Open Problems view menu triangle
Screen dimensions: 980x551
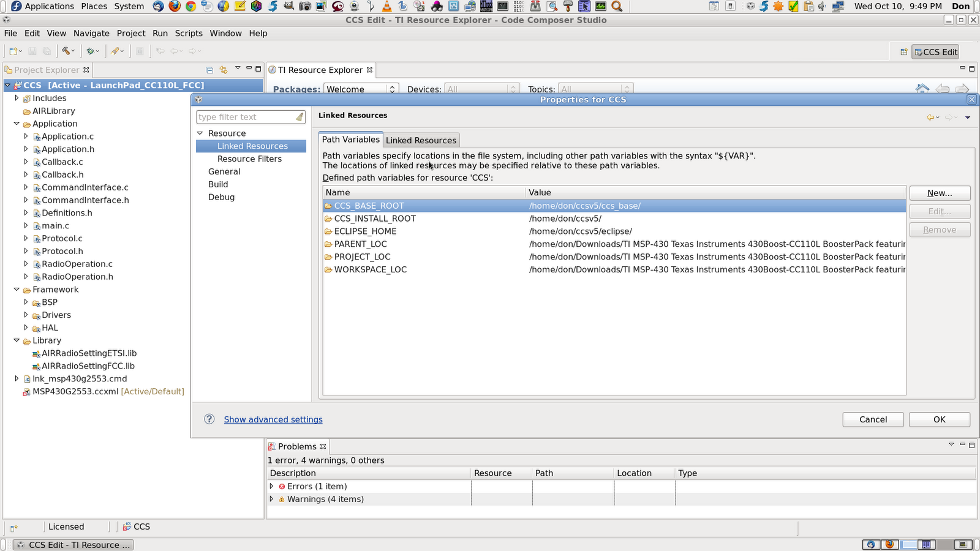pos(951,444)
